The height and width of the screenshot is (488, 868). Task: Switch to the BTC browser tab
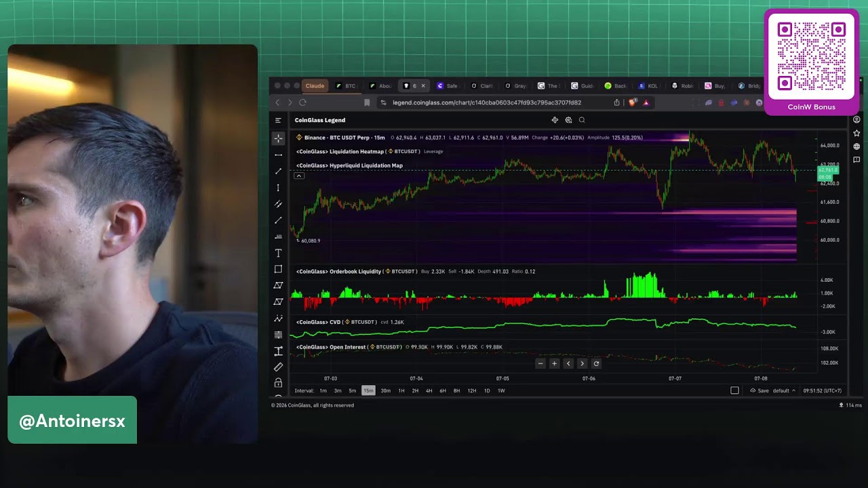tap(346, 86)
